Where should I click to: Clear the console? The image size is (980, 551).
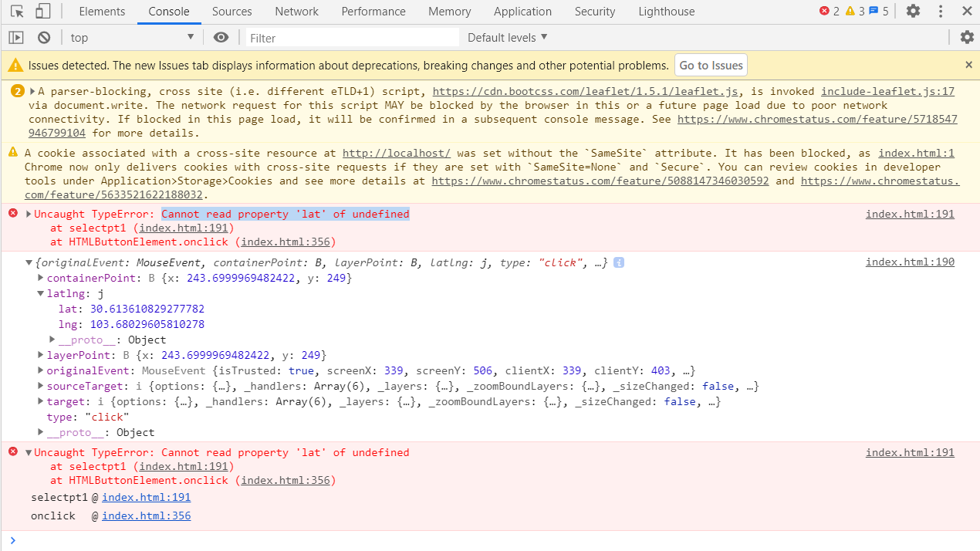(x=44, y=37)
